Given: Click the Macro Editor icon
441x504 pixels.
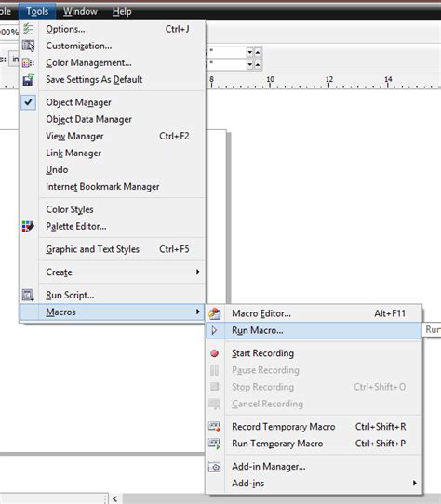Looking at the screenshot, I should pyautogui.click(x=215, y=313).
